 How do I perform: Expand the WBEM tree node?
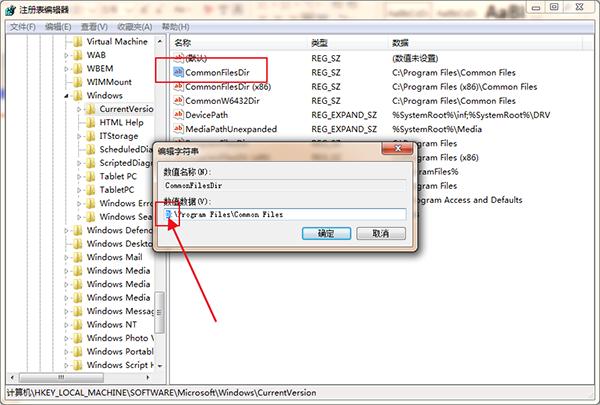(x=66, y=69)
